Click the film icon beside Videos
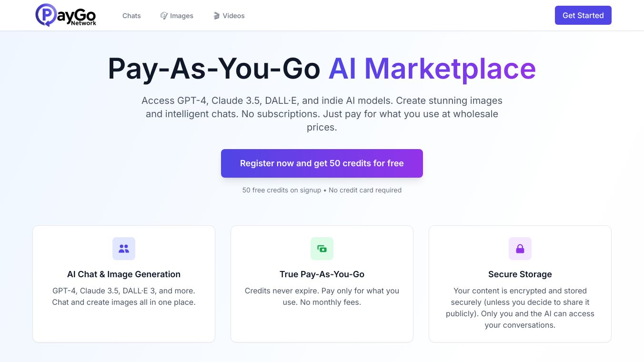Screen dimensions: 644x362 (x=217, y=16)
